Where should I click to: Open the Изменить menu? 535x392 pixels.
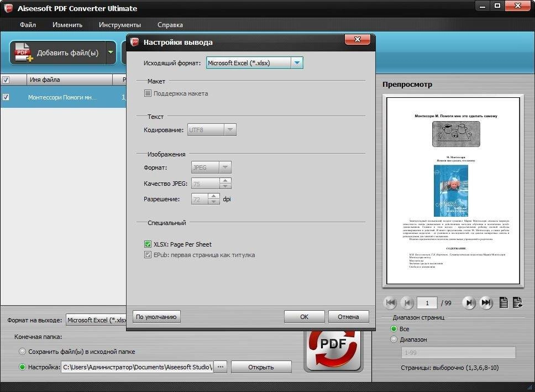tap(67, 24)
